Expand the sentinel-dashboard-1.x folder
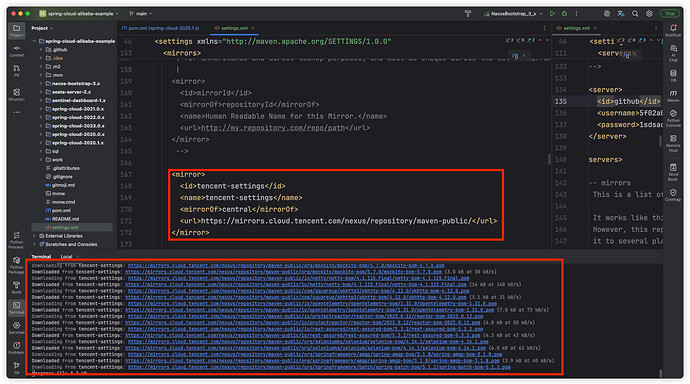Image resolution: width=690 pixels, height=384 pixels. pyautogui.click(x=41, y=100)
